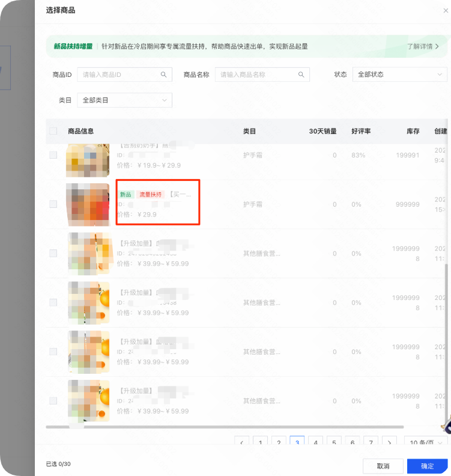Viewport: 451px width, 476px height.
Task: Click search icon in 商品ID field
Action: pyautogui.click(x=163, y=75)
